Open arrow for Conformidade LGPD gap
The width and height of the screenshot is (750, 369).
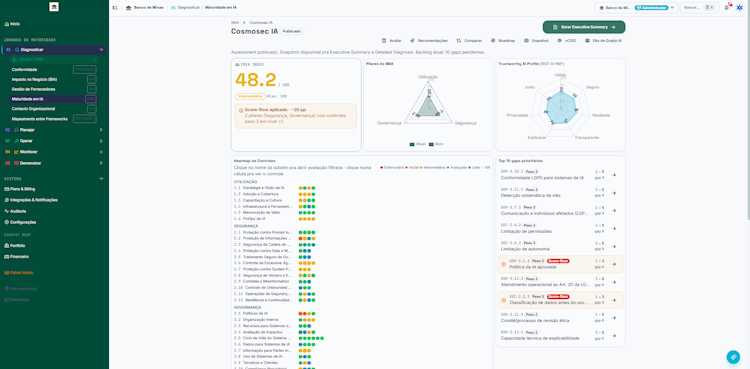[614, 175]
